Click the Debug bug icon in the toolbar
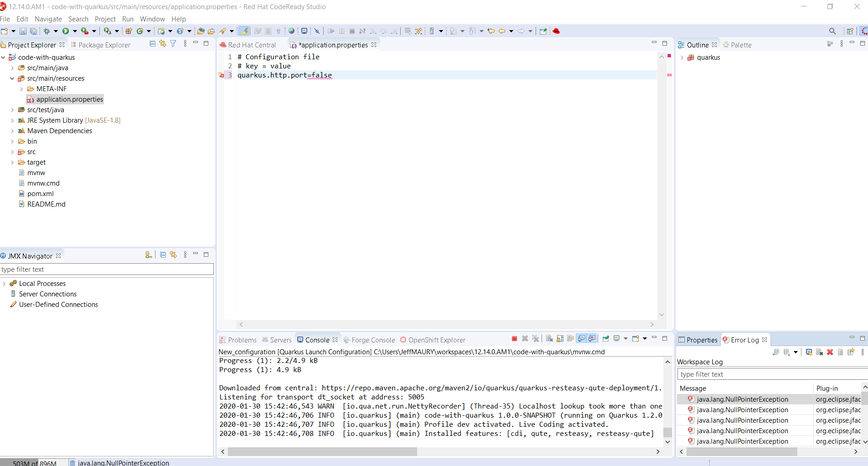This screenshot has height=466, width=868. click(x=46, y=31)
